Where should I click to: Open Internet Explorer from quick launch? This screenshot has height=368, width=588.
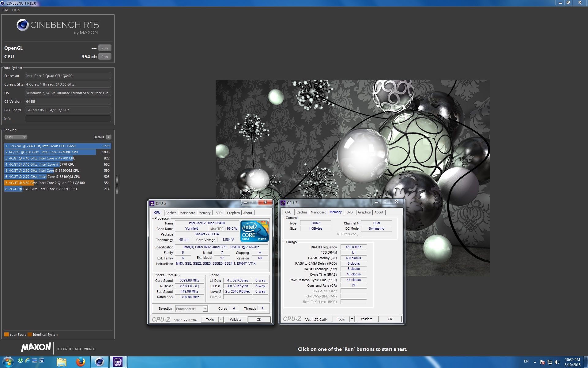pos(28,360)
